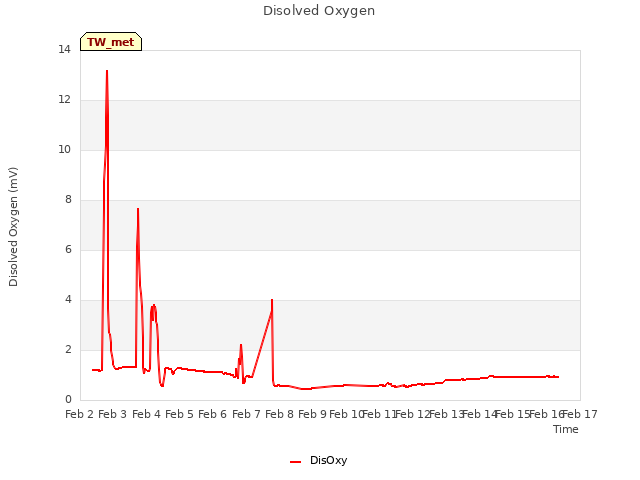This screenshot has width=640, height=480.
Task: Click the y-axis value 8
Action: (68, 200)
